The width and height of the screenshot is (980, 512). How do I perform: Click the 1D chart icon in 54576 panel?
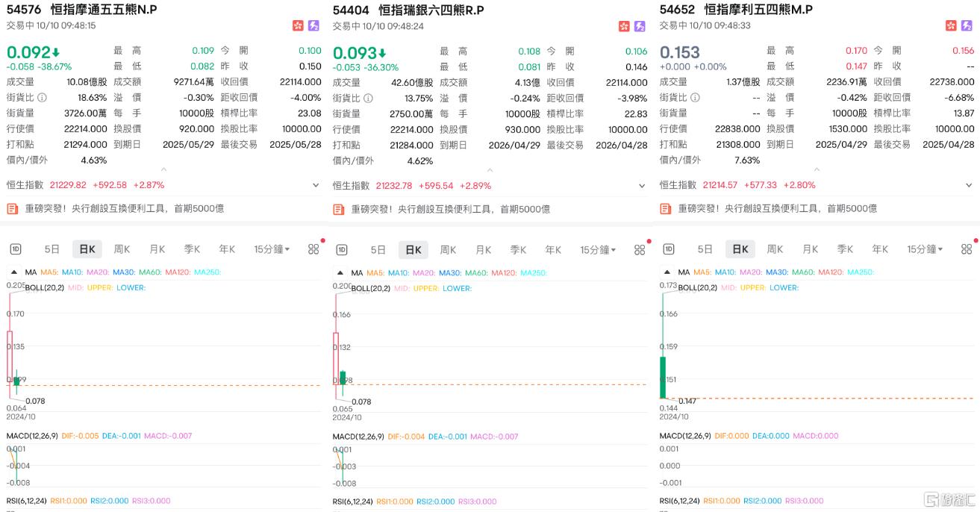(x=15, y=249)
